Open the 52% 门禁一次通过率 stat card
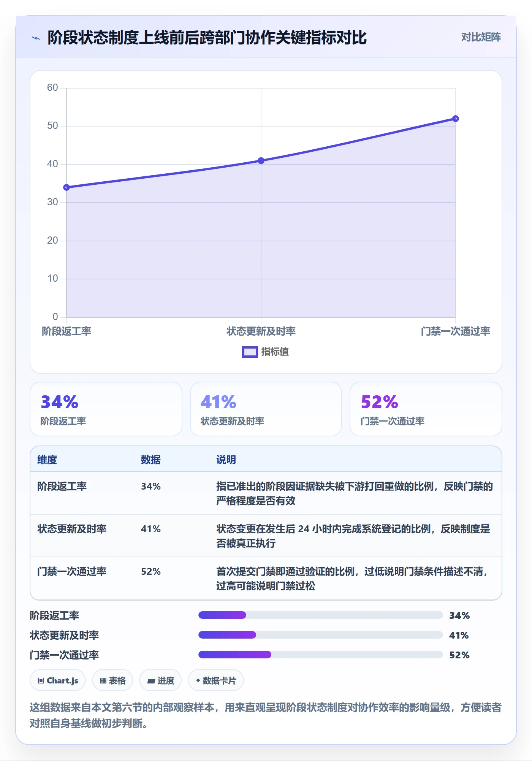The image size is (532, 761). tap(426, 409)
